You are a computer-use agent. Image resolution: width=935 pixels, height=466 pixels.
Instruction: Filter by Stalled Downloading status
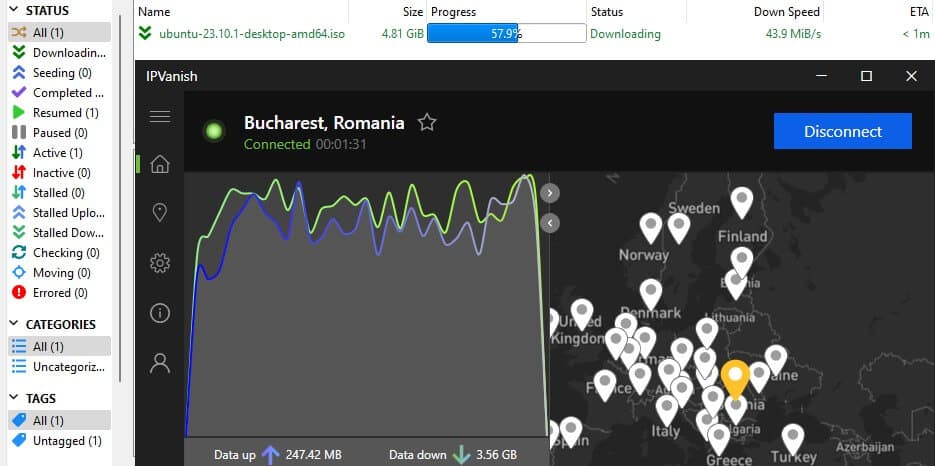[x=59, y=232]
